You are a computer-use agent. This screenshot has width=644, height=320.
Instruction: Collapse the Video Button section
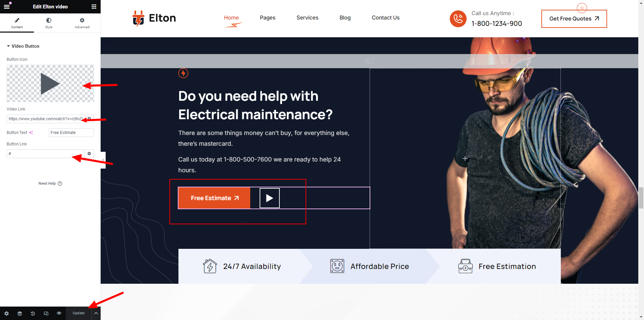tap(23, 46)
